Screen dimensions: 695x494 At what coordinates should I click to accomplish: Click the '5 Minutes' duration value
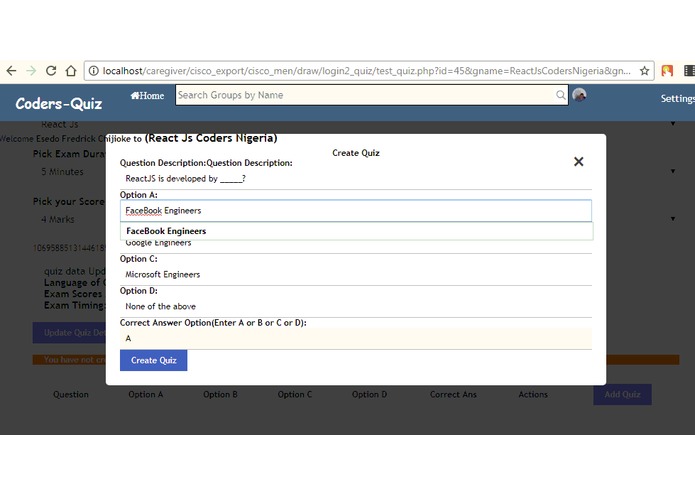(x=62, y=172)
